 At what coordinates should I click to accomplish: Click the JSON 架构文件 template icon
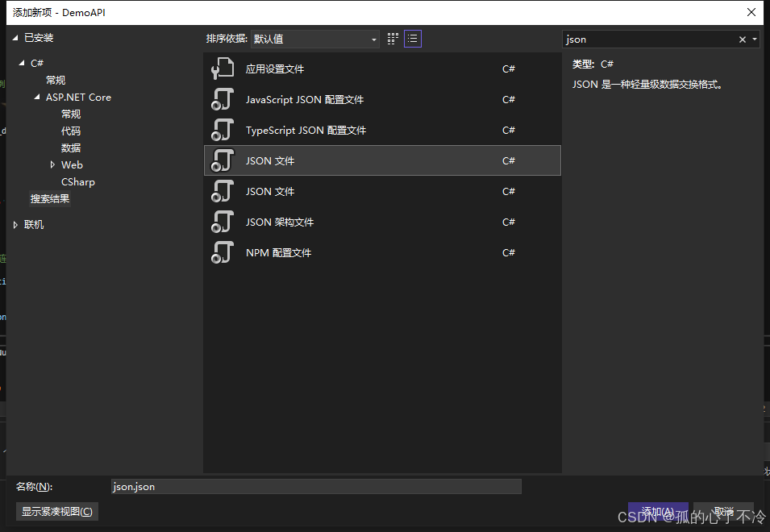(223, 222)
